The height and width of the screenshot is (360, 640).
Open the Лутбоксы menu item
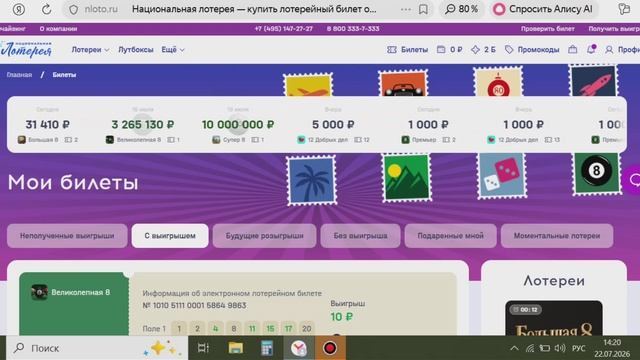point(136,49)
